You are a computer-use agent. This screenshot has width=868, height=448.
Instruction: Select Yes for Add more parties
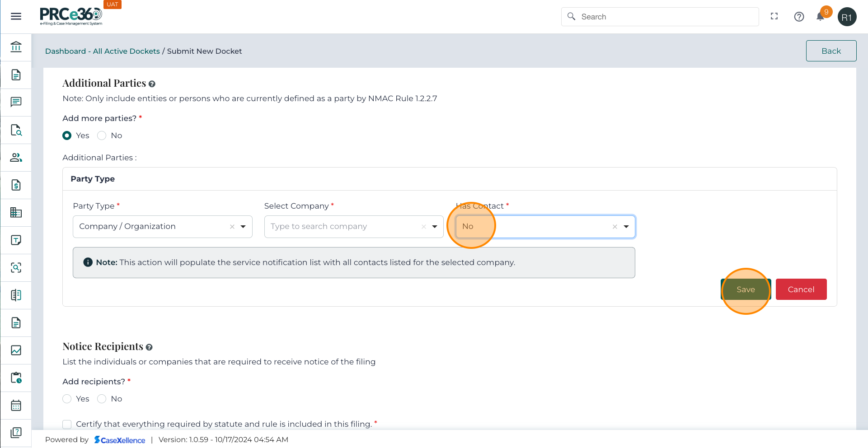(67, 135)
